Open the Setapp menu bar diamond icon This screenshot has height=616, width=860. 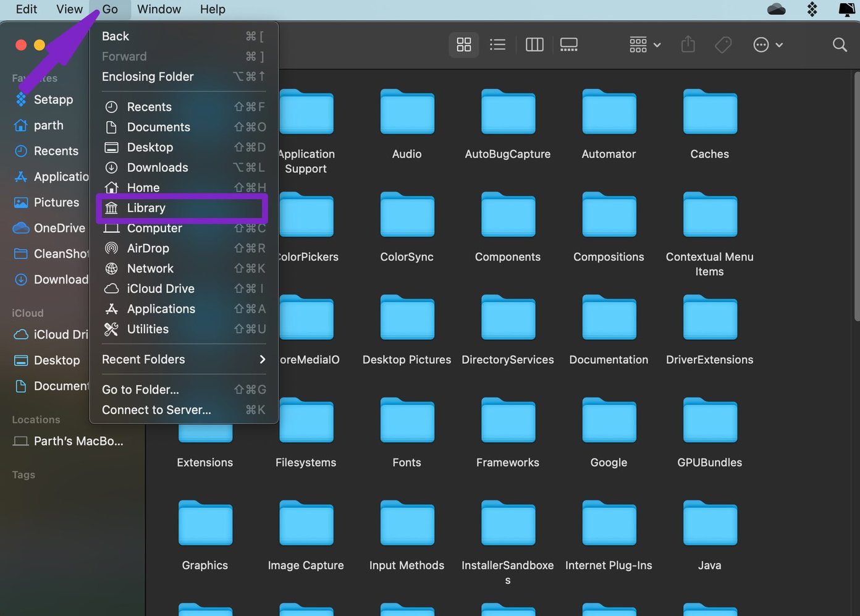point(812,9)
